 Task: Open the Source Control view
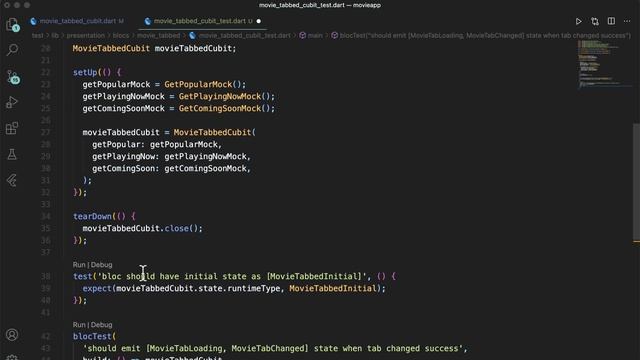click(12, 76)
